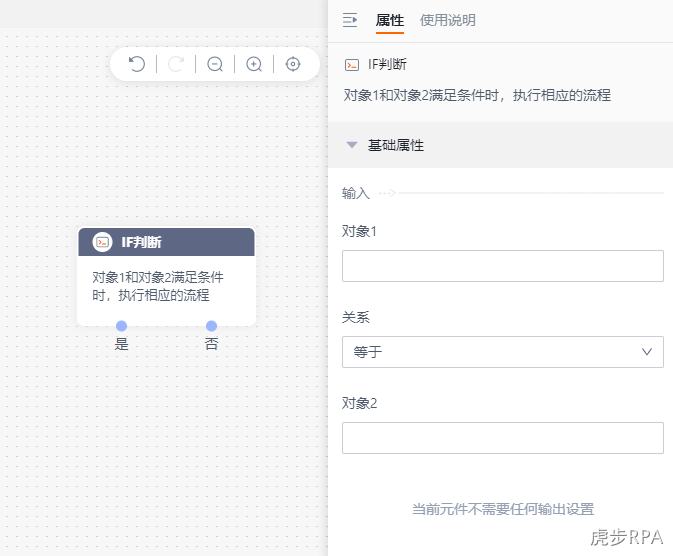
Task: Click the chevron arrow of the 关系 combo box
Action: coord(646,352)
